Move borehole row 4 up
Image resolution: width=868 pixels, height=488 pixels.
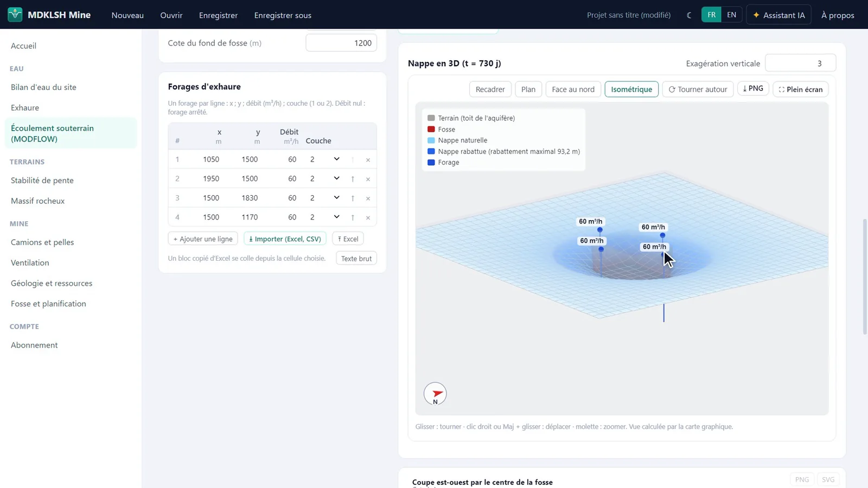[353, 217]
